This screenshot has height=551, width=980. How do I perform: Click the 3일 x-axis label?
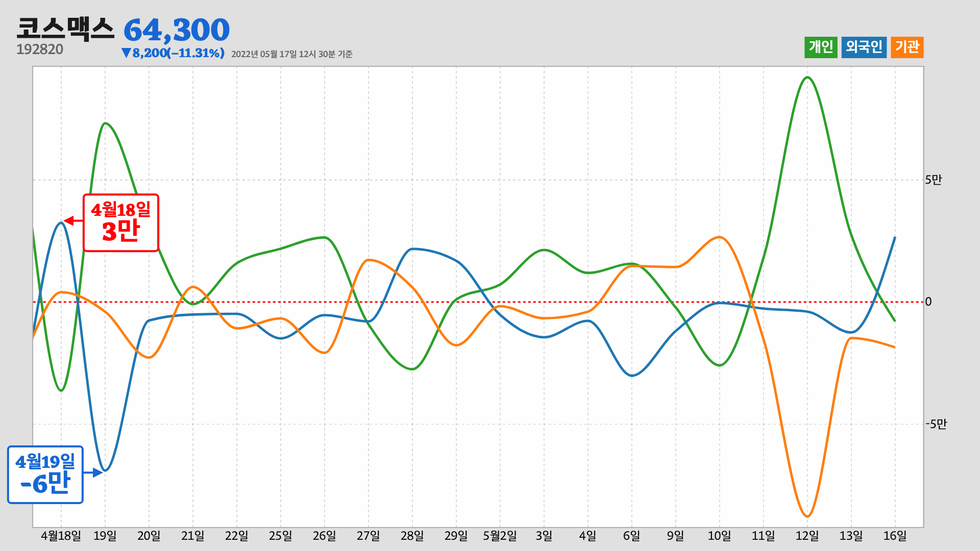point(544,536)
